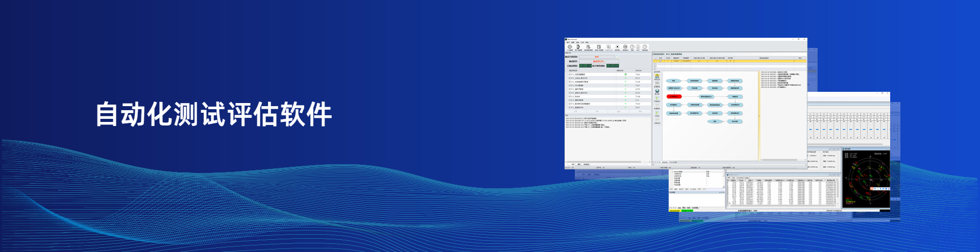Open the 用户 menu in menu bar
Screen dimensions: 980x252
point(568,42)
